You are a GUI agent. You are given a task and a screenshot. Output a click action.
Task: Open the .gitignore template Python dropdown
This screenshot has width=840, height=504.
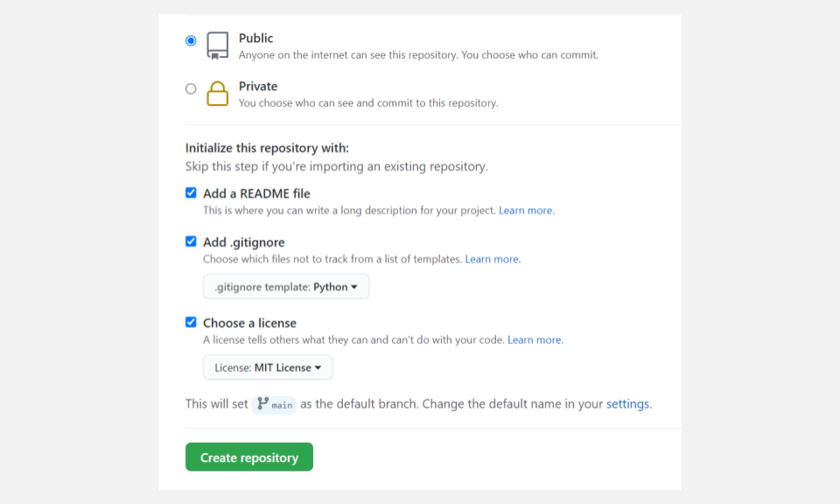click(x=286, y=287)
